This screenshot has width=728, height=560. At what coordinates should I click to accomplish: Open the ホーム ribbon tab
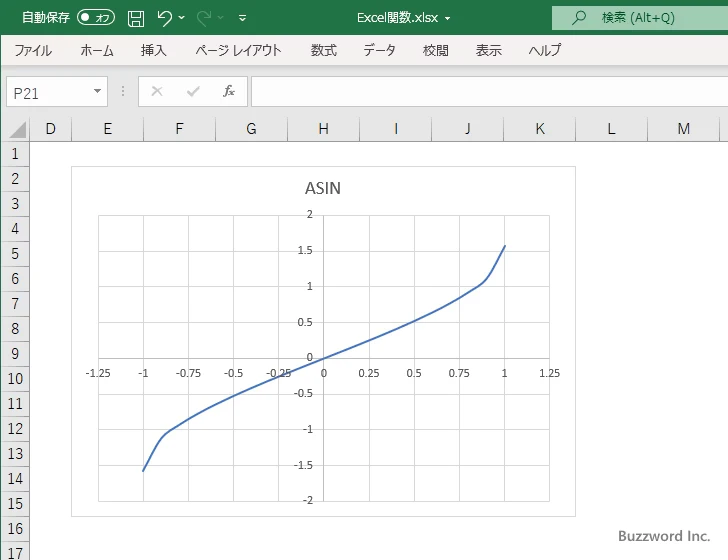(97, 50)
